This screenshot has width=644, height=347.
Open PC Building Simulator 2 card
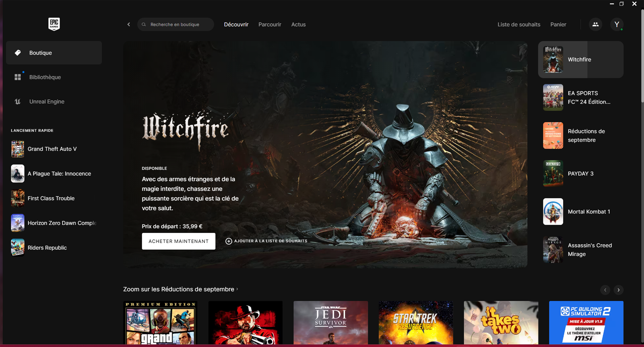[x=586, y=322]
